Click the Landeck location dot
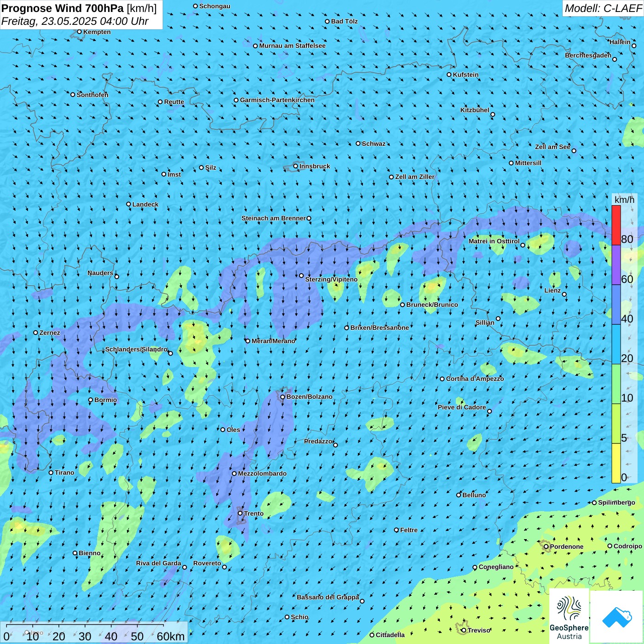644x644 pixels. (129, 204)
